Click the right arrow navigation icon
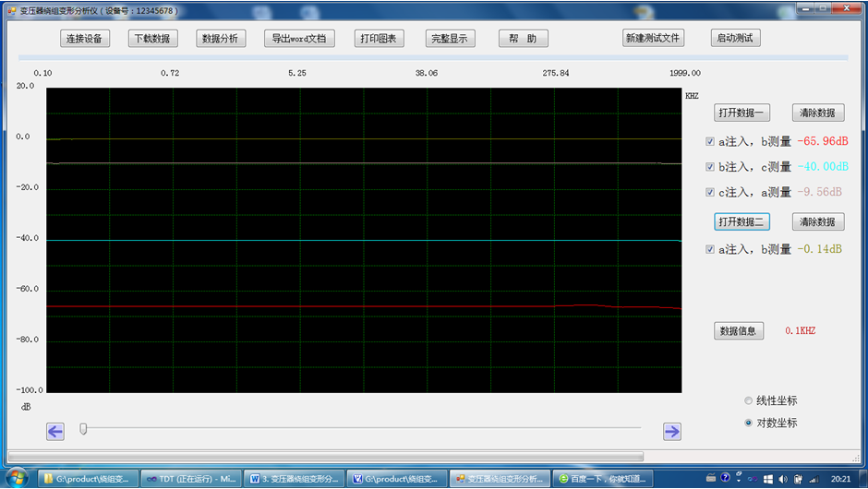The height and width of the screenshot is (489, 868). (672, 431)
